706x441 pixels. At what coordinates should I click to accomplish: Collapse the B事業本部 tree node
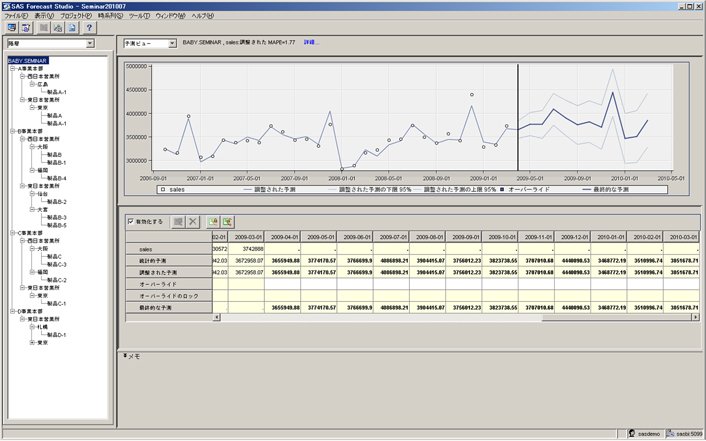[x=13, y=131]
